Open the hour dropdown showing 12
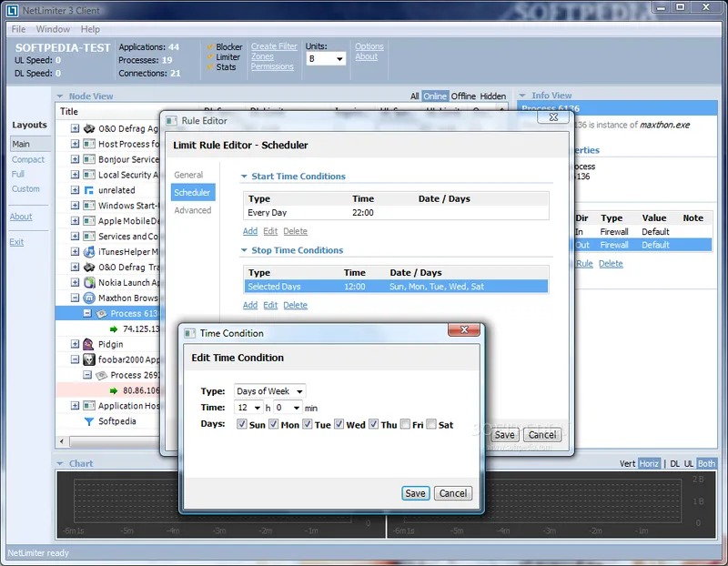Screen dimensions: 728x566 pos(248,407)
